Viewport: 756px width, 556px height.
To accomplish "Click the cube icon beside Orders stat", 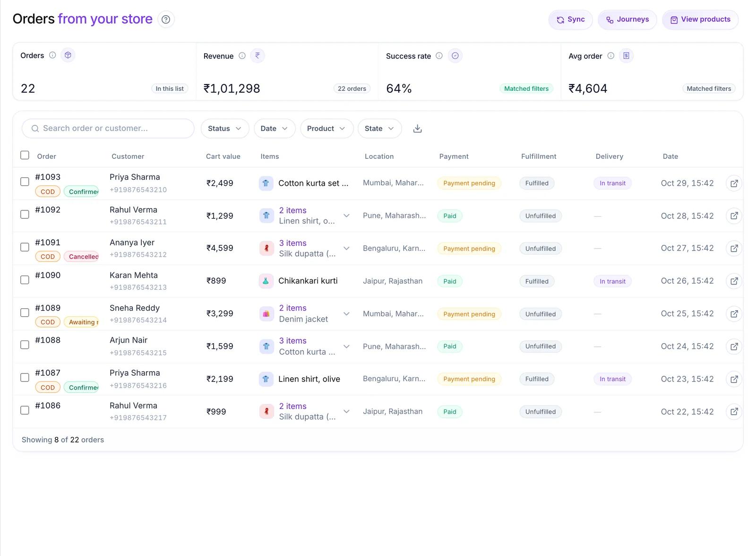I will coord(68,55).
